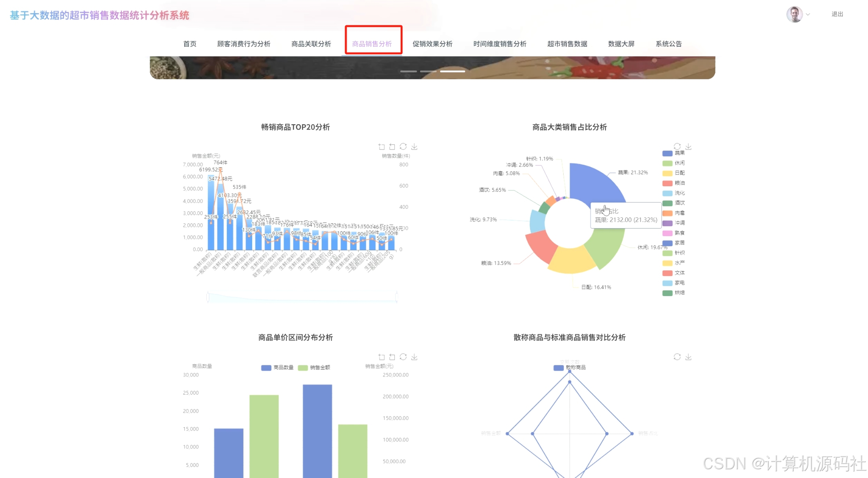The image size is (868, 478).
Task: Toggle 休闲 legend in pie chart
Action: (x=674, y=163)
